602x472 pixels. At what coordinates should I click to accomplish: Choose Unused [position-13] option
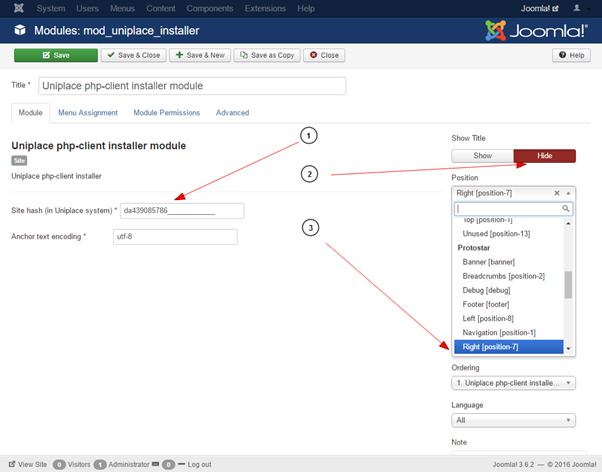point(508,234)
